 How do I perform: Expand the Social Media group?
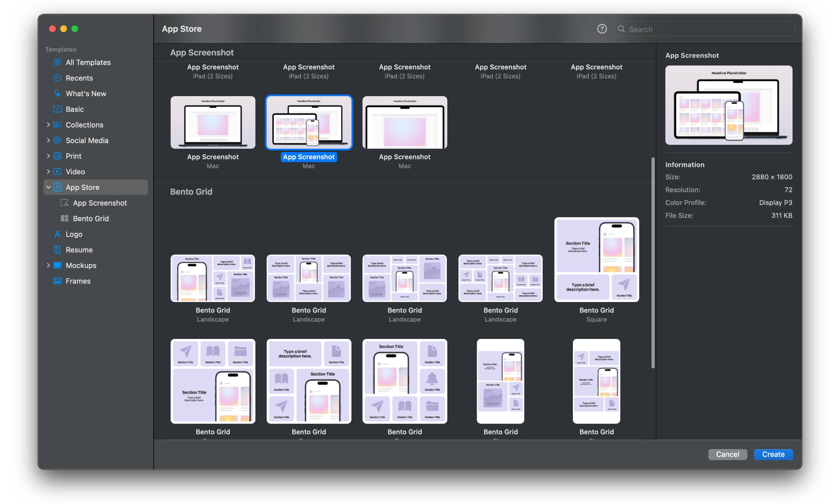[48, 140]
